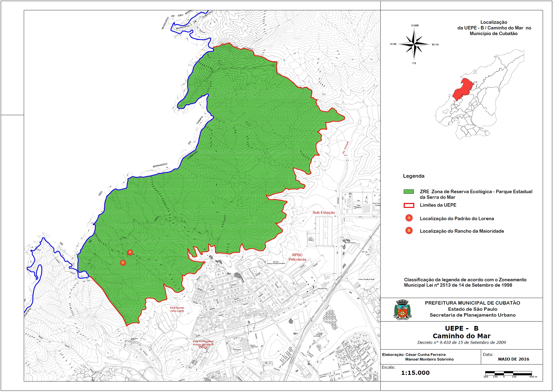
Task: Click the 1:15.000 scale text
Action: [x=415, y=373]
